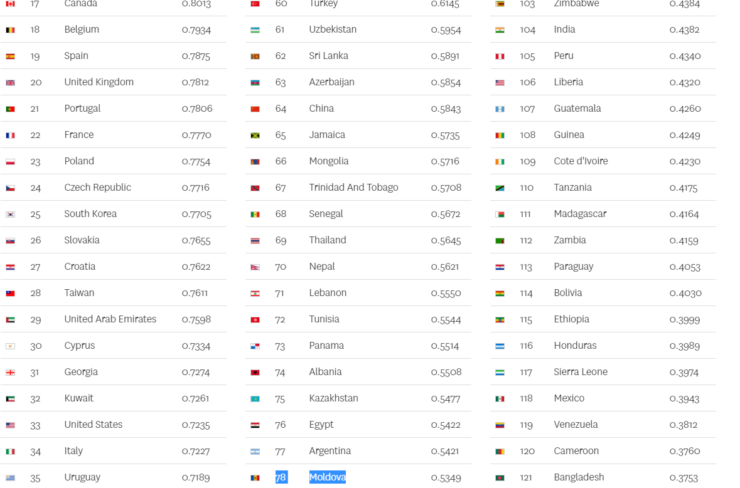Click the Belgium flag icon

(10, 30)
